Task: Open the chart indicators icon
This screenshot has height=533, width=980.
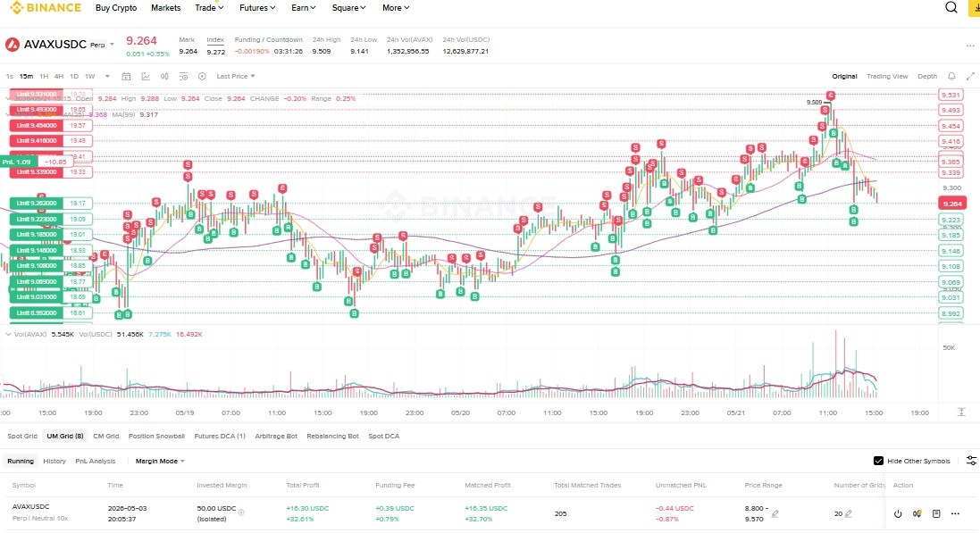Action: [146, 76]
